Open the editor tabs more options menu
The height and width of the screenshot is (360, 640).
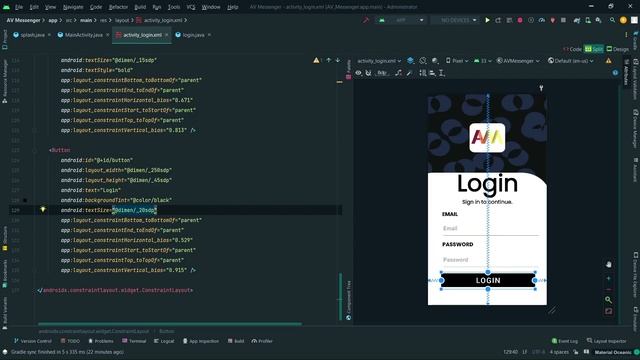point(626,35)
